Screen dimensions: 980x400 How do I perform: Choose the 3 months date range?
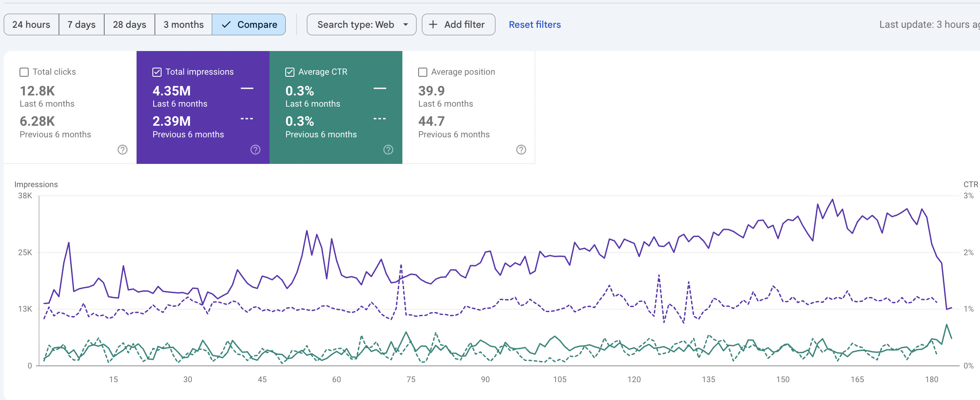point(184,24)
